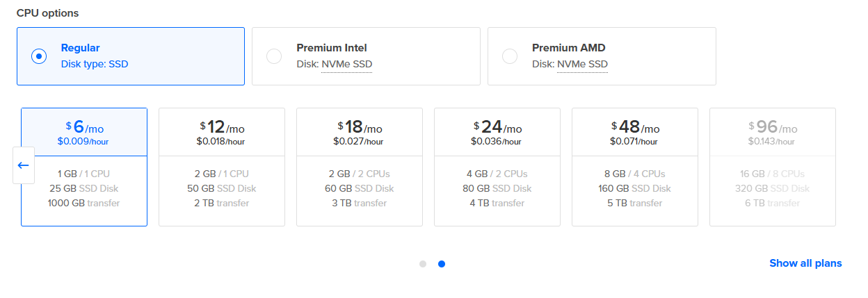Open the Show all plans link

[805, 263]
